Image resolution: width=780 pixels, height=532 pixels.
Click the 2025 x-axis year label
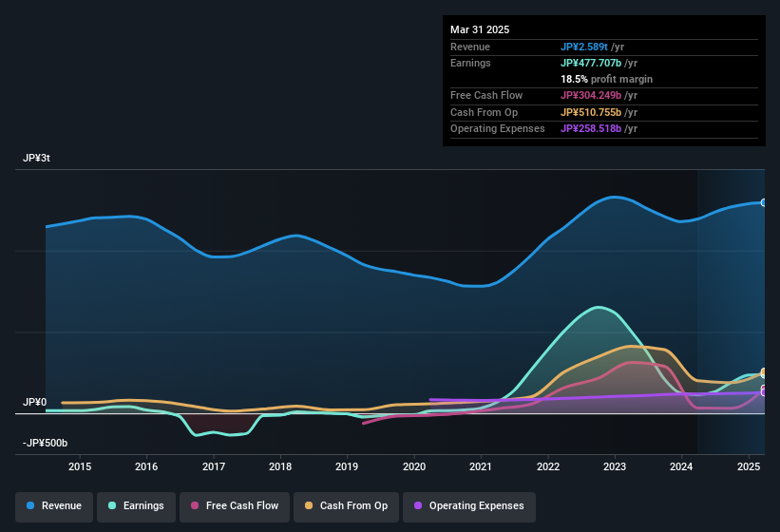[x=748, y=466]
